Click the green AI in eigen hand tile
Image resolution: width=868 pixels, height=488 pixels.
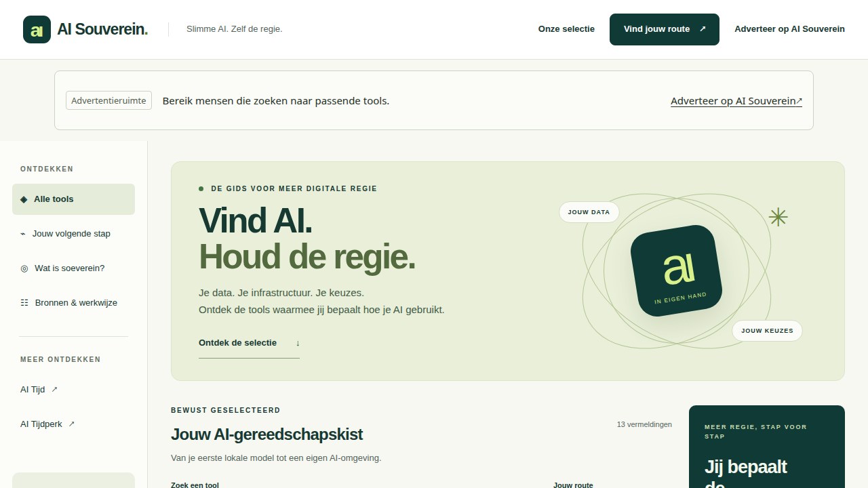676,271
